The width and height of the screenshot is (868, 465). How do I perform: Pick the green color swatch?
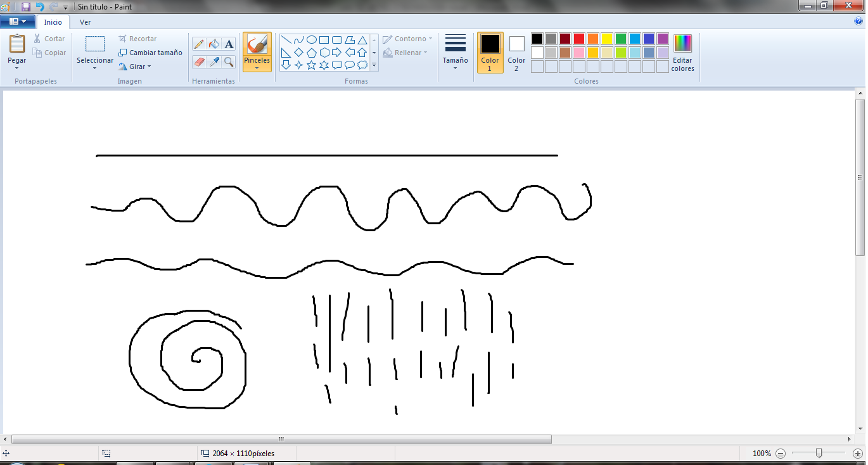point(621,39)
